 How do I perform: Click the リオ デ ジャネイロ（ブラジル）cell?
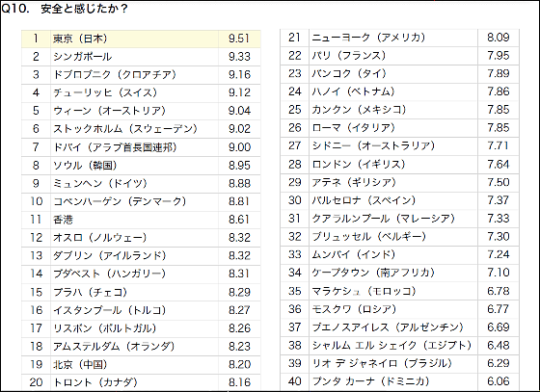point(393,363)
